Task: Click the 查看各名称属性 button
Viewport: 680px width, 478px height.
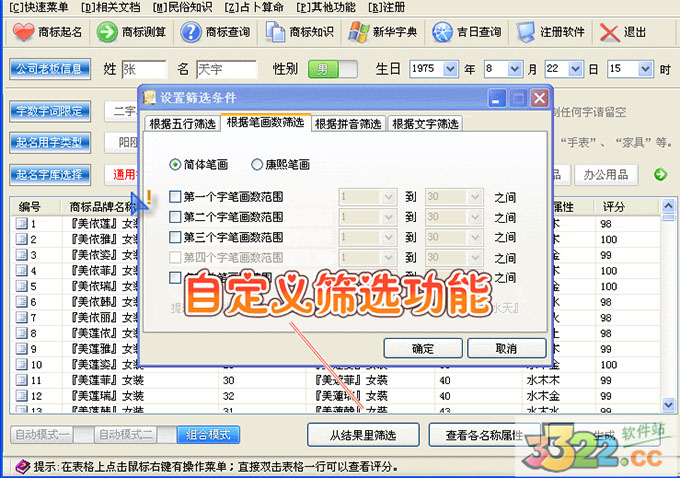Action: pos(484,435)
